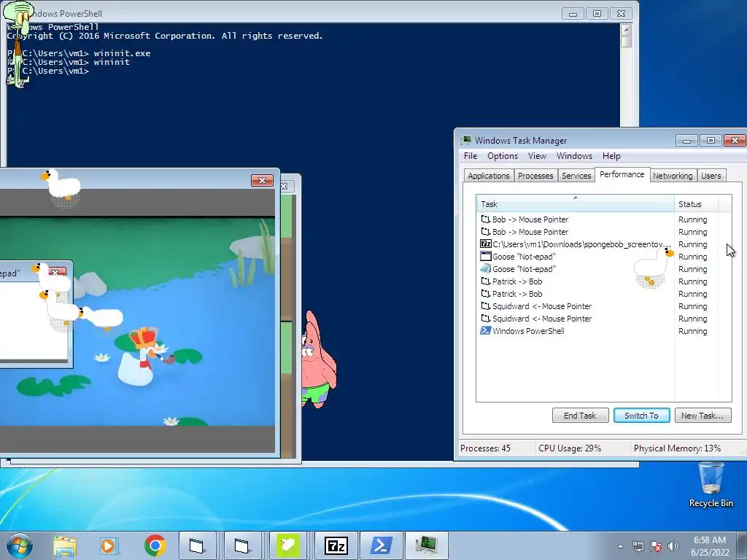Select the first Patrick -> Bob task icon
This screenshot has height=560, width=747.
coord(485,281)
